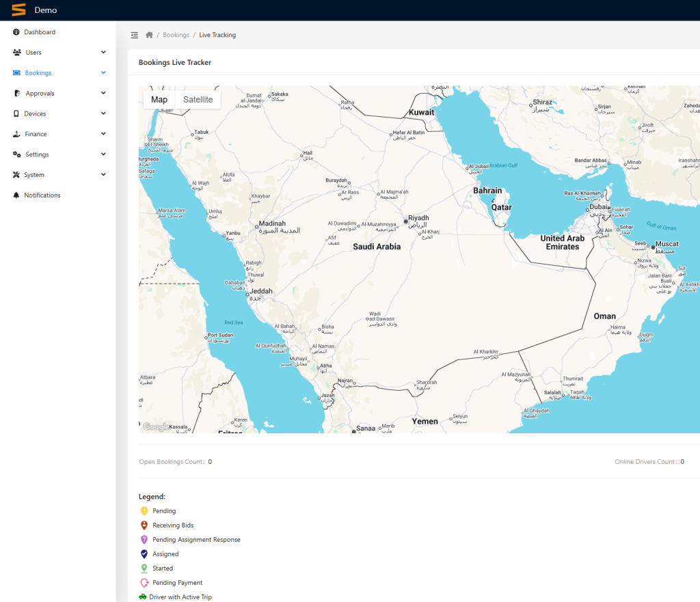The image size is (700, 602).
Task: Click the yellow Pending legend marker icon
Action: 144,511
